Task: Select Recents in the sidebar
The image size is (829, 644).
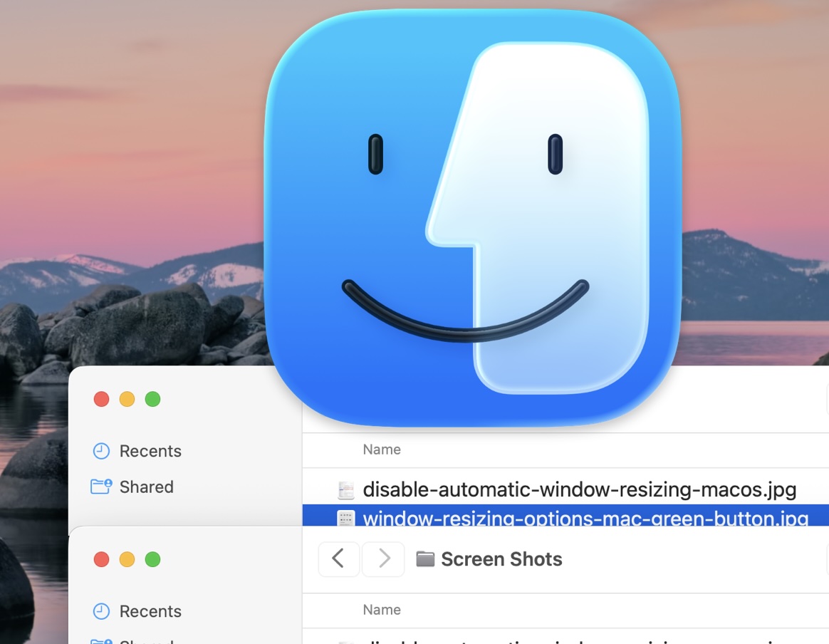Action: [150, 451]
